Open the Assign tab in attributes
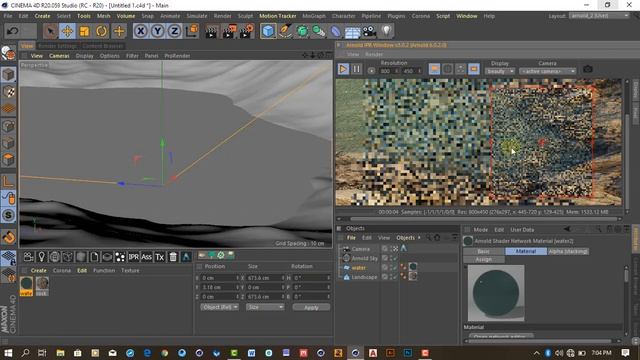Viewport: 640px width, 360px height. (484, 260)
